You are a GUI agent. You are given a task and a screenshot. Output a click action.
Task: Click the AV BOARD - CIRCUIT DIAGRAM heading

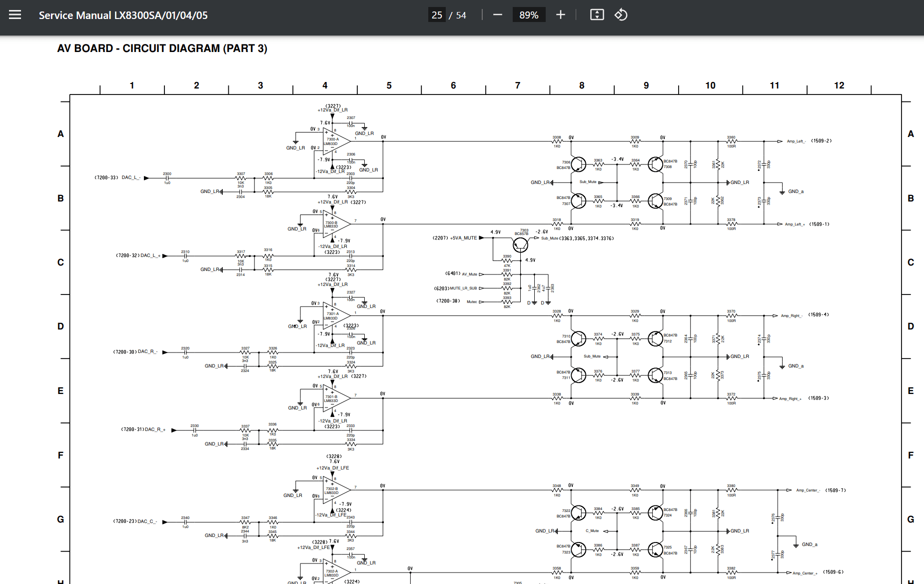[162, 48]
